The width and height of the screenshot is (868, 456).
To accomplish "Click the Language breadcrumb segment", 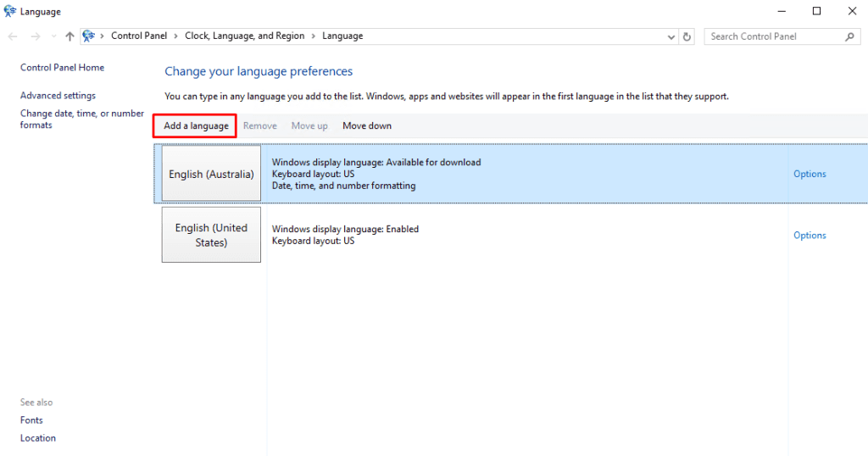I will tap(342, 36).
